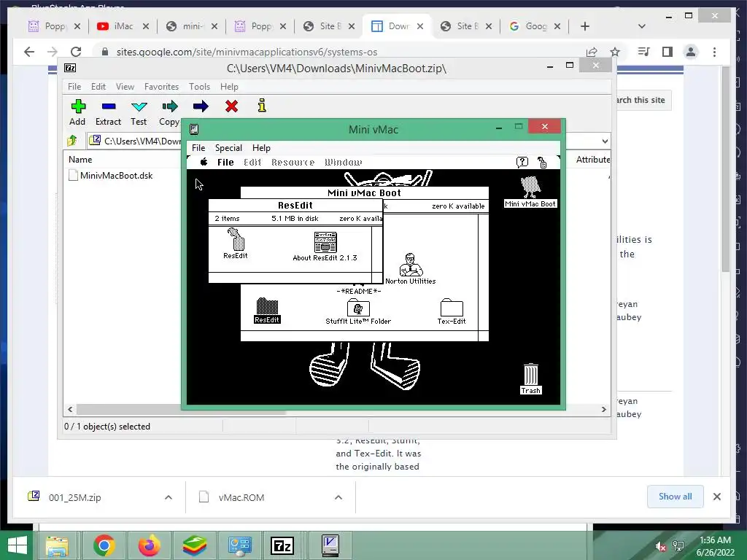
Task: Expand the 7-Zip address path dropdown
Action: coord(605,141)
